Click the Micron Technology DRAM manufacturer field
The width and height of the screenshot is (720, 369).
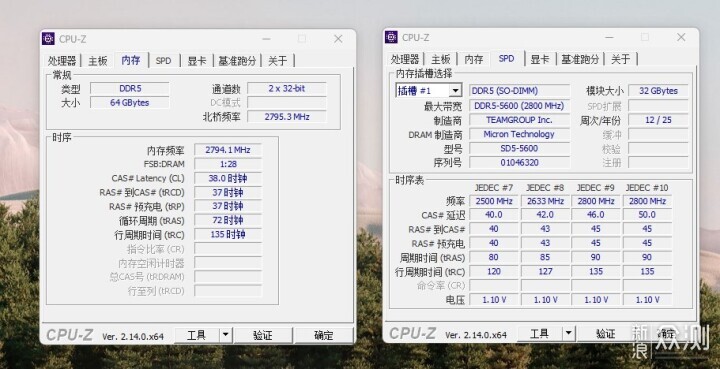click(519, 134)
